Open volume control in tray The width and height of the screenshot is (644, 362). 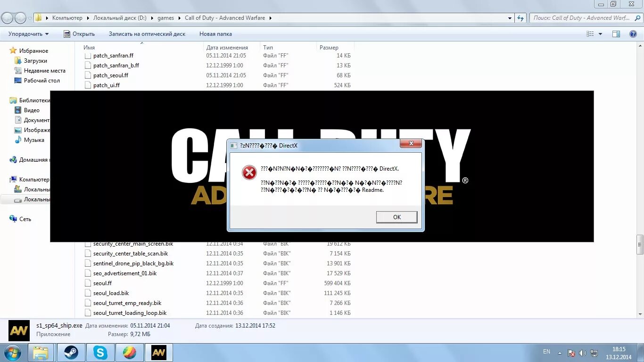tap(583, 353)
